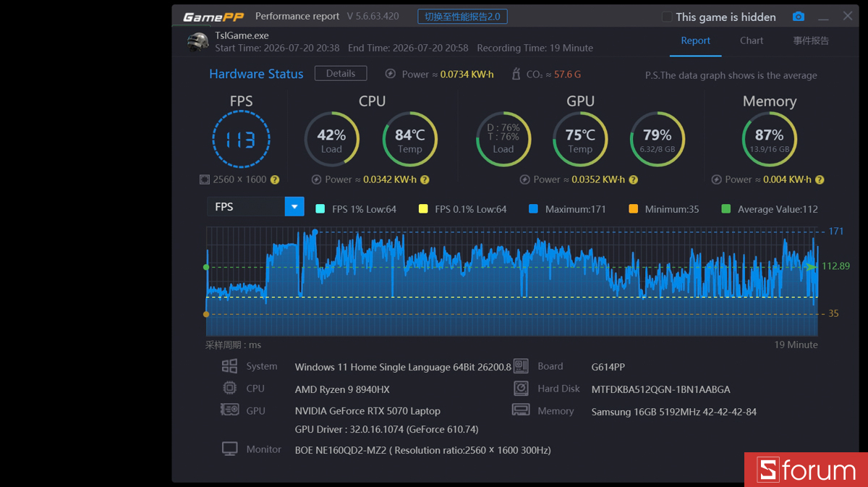868x487 pixels.
Task: Click the 切换至性能报告2.0 button
Action: click(x=462, y=17)
